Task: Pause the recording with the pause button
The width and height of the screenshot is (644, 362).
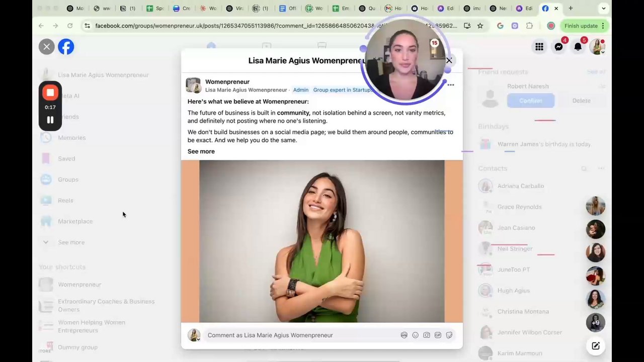Action: pyautogui.click(x=50, y=120)
